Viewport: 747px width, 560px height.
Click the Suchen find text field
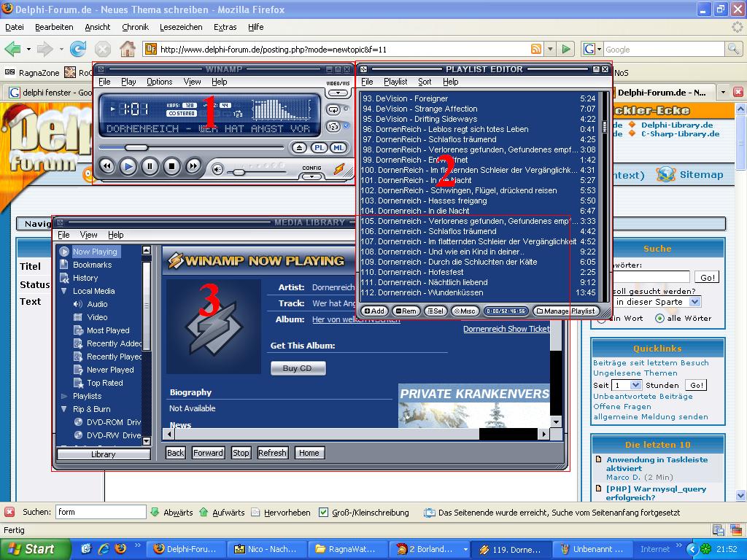(x=101, y=513)
